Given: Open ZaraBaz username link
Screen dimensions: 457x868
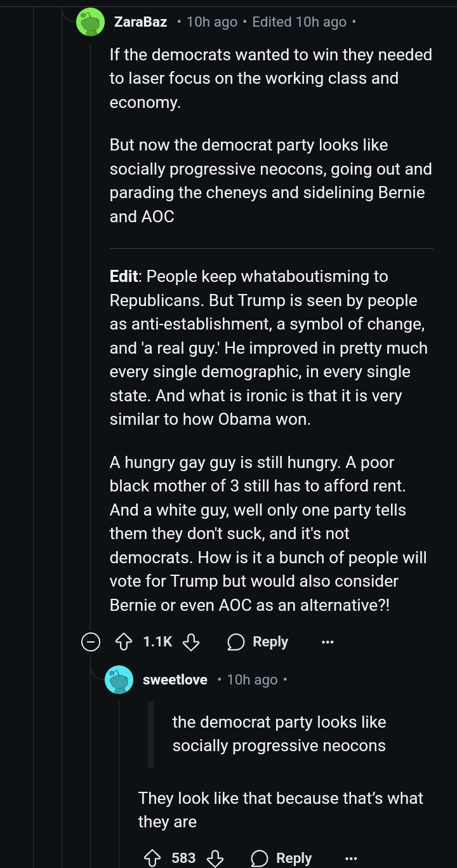Looking at the screenshot, I should pyautogui.click(x=140, y=22).
